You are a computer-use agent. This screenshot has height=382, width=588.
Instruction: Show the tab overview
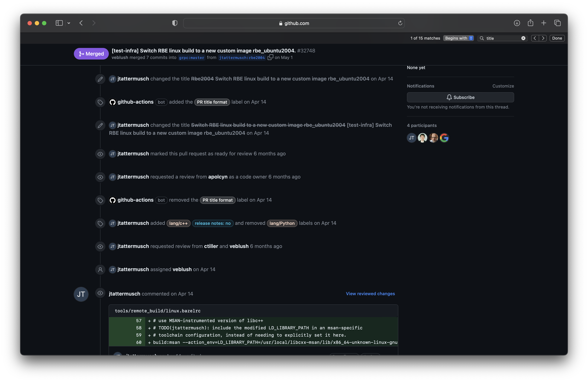557,23
